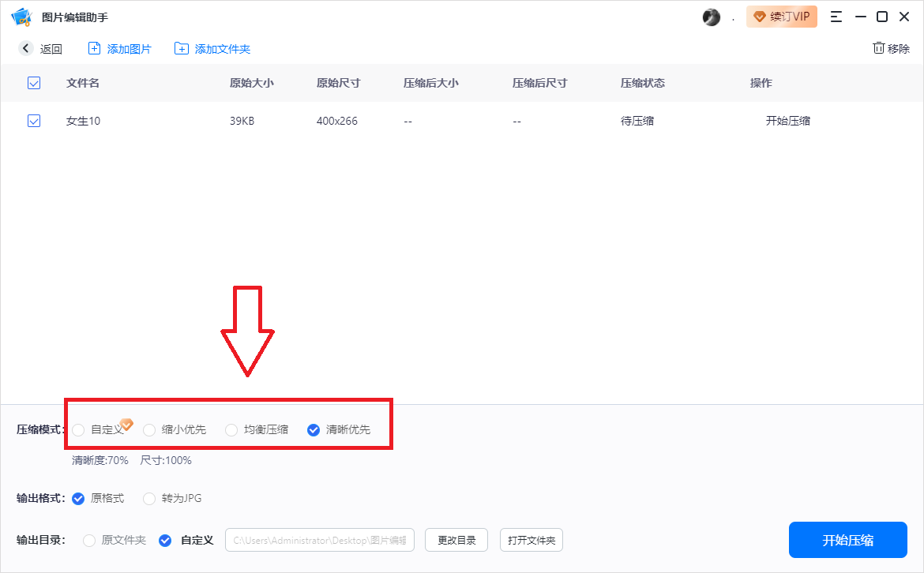This screenshot has width=924, height=573.
Task: Click the 清晰度:70% clarity setting
Action: 99,460
